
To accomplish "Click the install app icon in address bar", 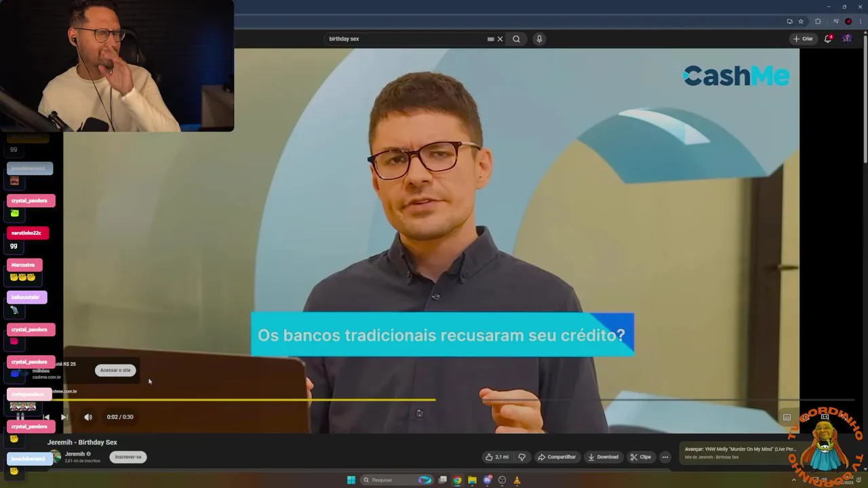I will (789, 21).
